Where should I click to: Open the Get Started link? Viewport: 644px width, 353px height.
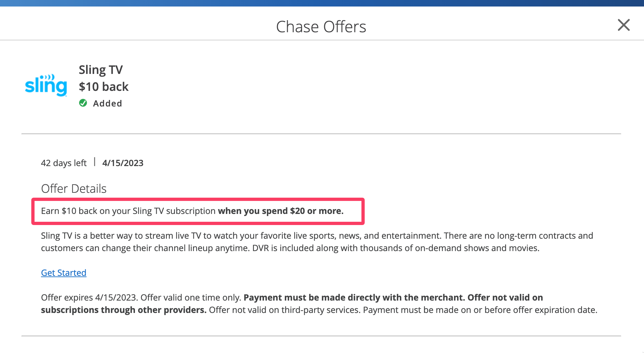tap(64, 273)
